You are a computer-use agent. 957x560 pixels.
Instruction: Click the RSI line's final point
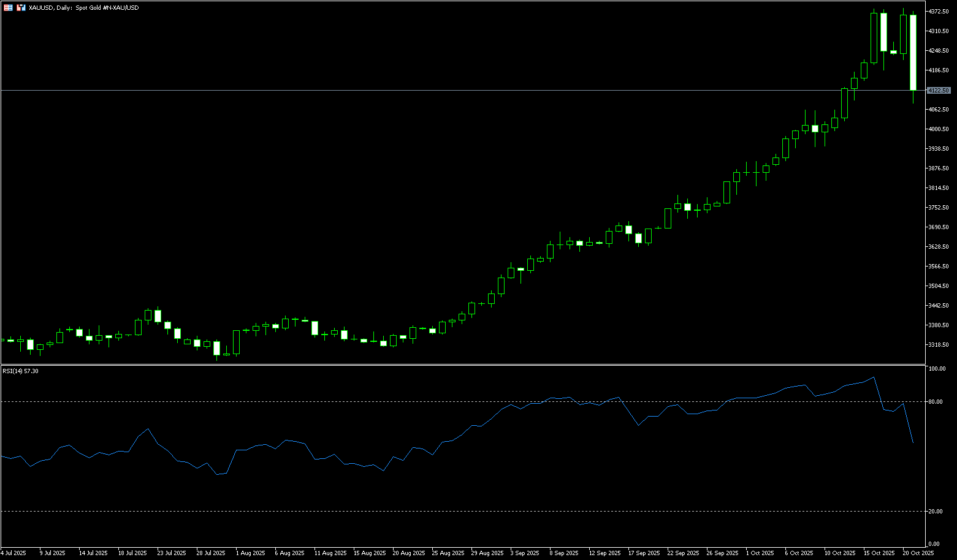click(x=913, y=442)
